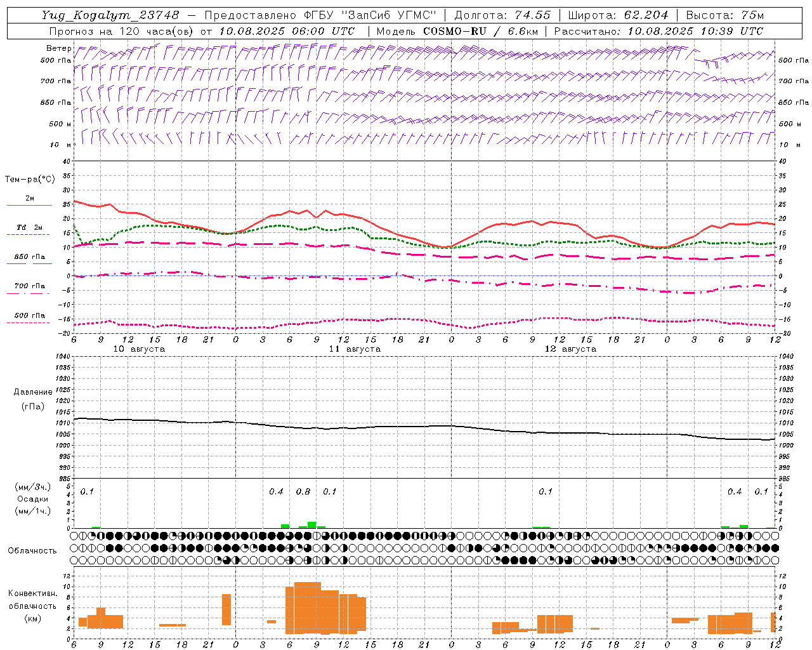This screenshot has width=812, height=650.
Task: Click the 0.4 precipitation value left of 0.8
Action: click(276, 492)
